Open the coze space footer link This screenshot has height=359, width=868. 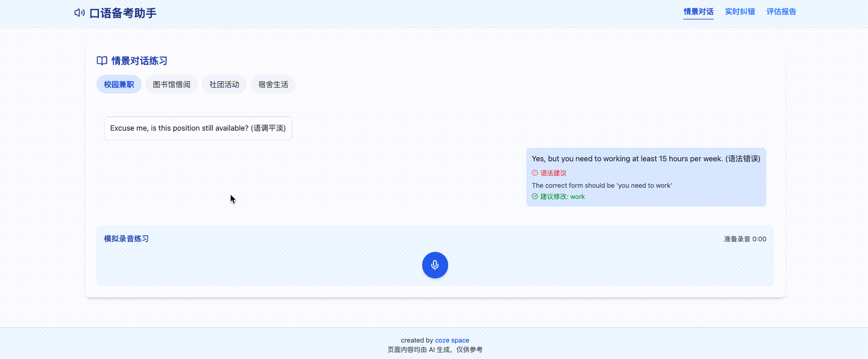coord(452,340)
